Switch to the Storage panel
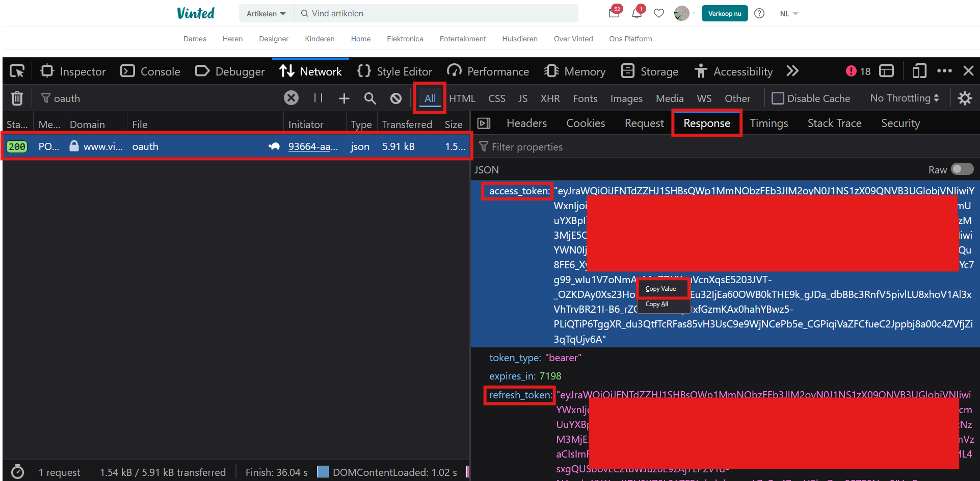Screen dimensions: 980x481 tap(650, 71)
